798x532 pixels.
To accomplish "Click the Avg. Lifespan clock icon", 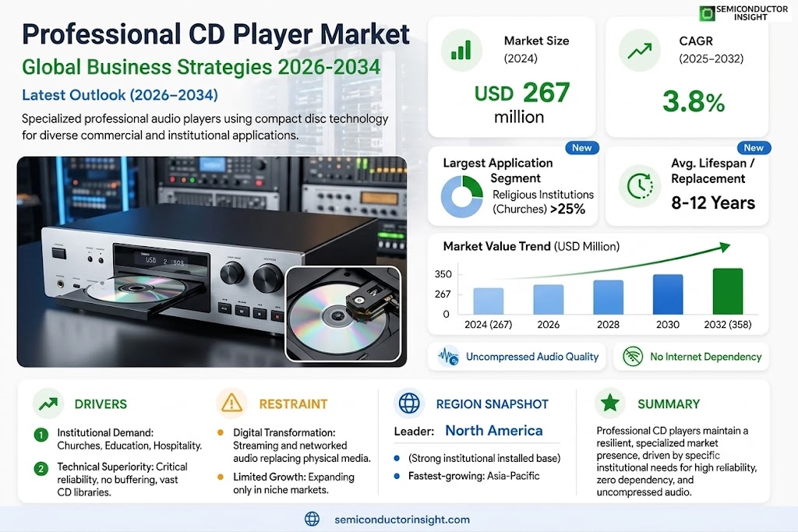I will (x=640, y=186).
